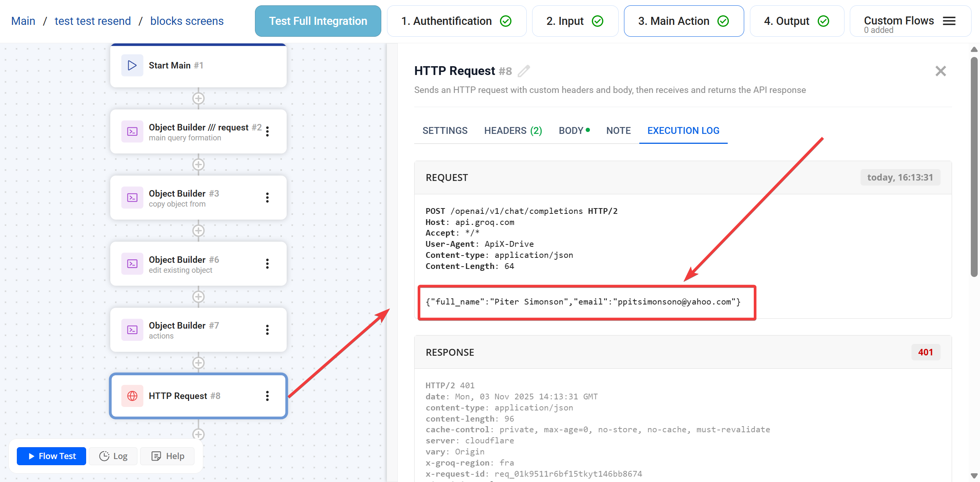980x482 pixels.
Task: Select the Start Main play icon
Action: tap(132, 65)
